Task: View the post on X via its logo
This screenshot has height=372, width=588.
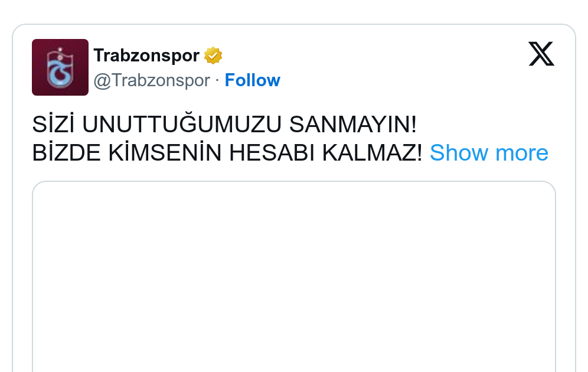Action: pyautogui.click(x=541, y=54)
